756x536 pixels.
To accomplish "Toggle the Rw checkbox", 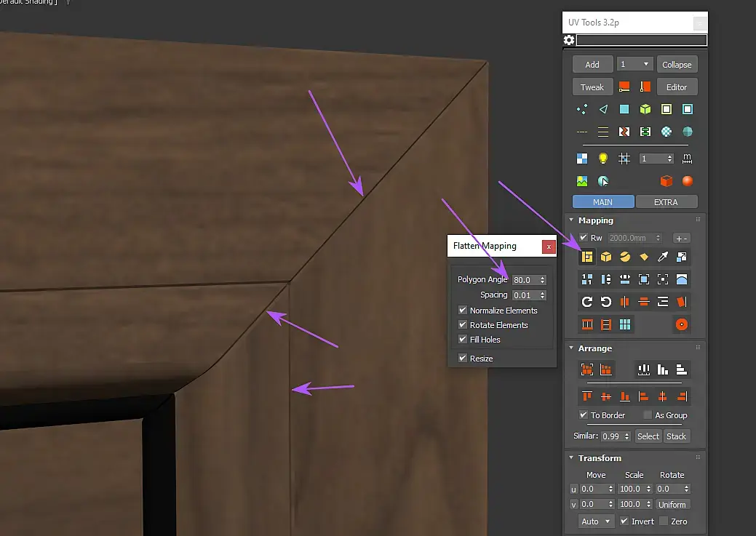I will click(584, 238).
